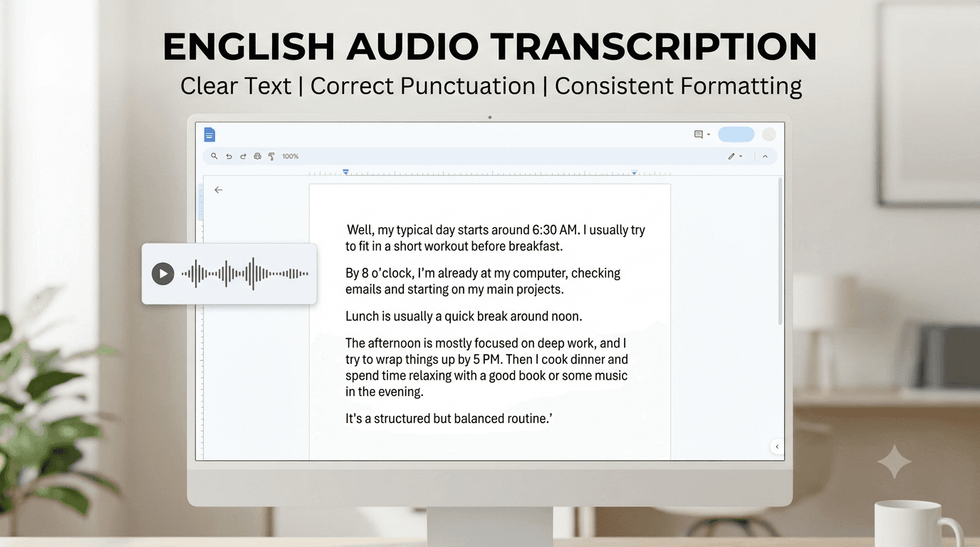980x547 pixels.
Task: Open the account avatar circle
Action: [x=769, y=135]
